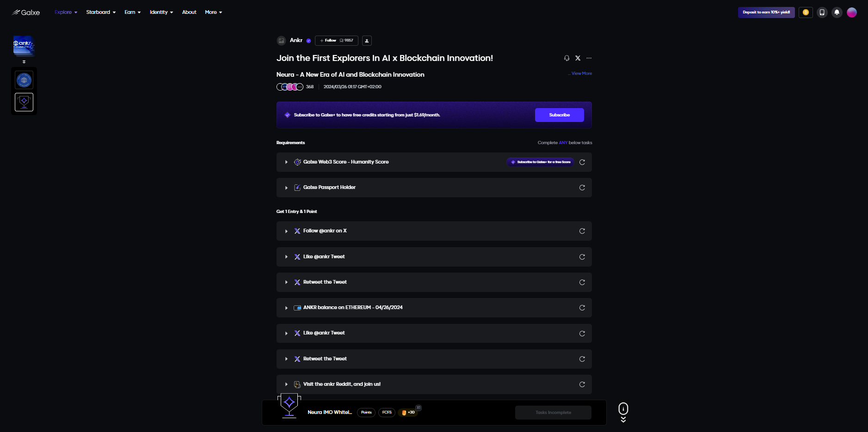Refresh the ANKR balance on ETHEREUM task
This screenshot has width=868, height=432.
pos(582,308)
